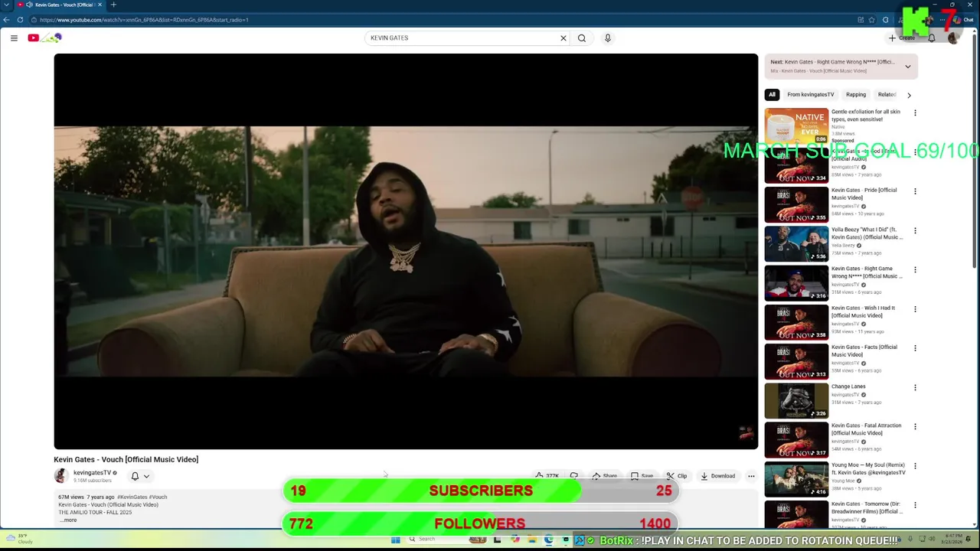The height and width of the screenshot is (551, 980).
Task: Open the tab list dropdown in title bar
Action: click(x=6, y=5)
